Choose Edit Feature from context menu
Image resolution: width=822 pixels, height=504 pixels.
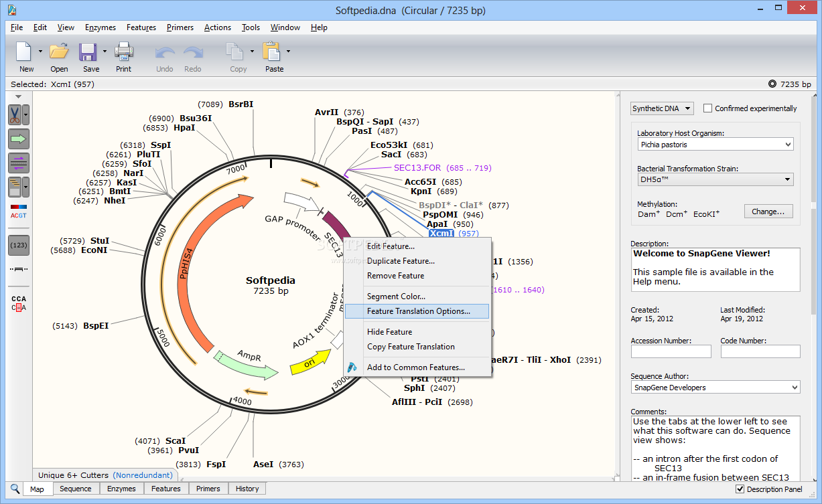coord(417,246)
